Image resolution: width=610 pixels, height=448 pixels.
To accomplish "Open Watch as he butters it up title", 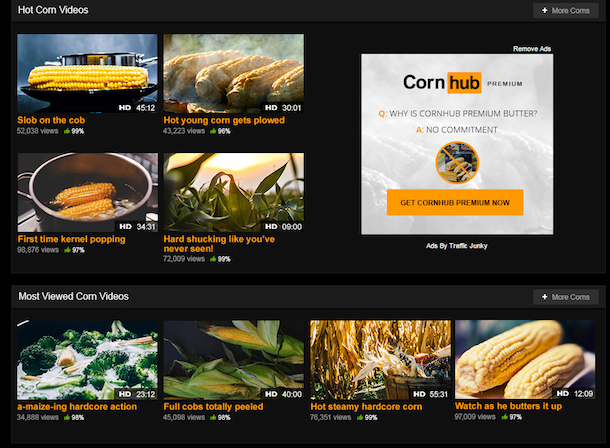I will pos(508,406).
